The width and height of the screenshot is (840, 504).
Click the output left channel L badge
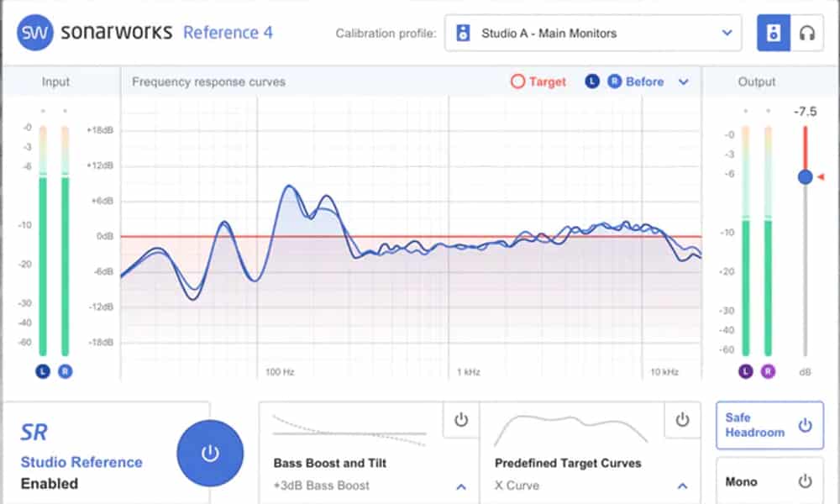746,371
